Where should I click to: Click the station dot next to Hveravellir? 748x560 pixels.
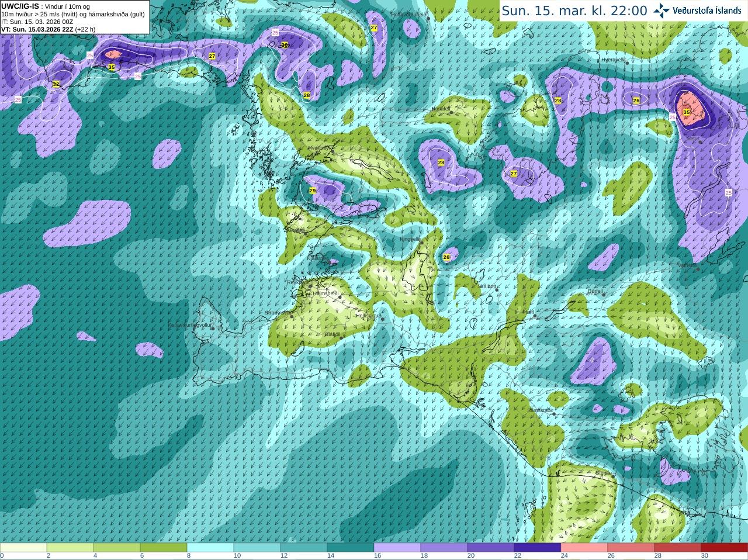pyautogui.click(x=627, y=63)
